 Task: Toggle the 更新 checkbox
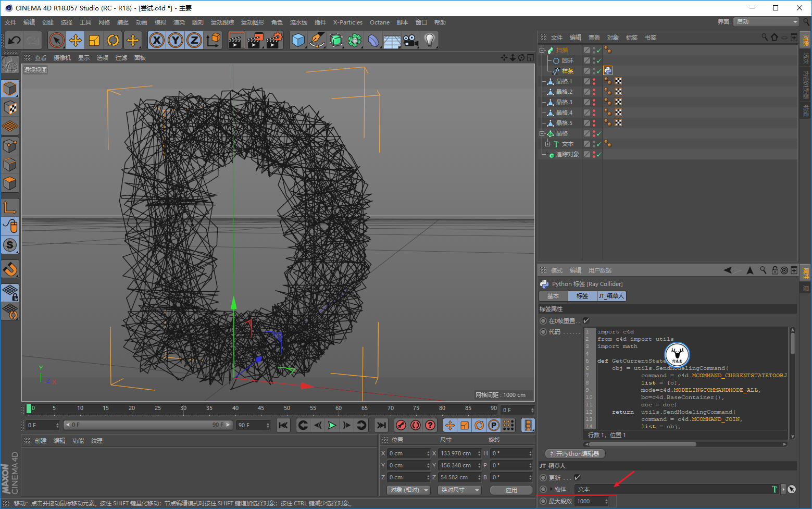point(577,477)
